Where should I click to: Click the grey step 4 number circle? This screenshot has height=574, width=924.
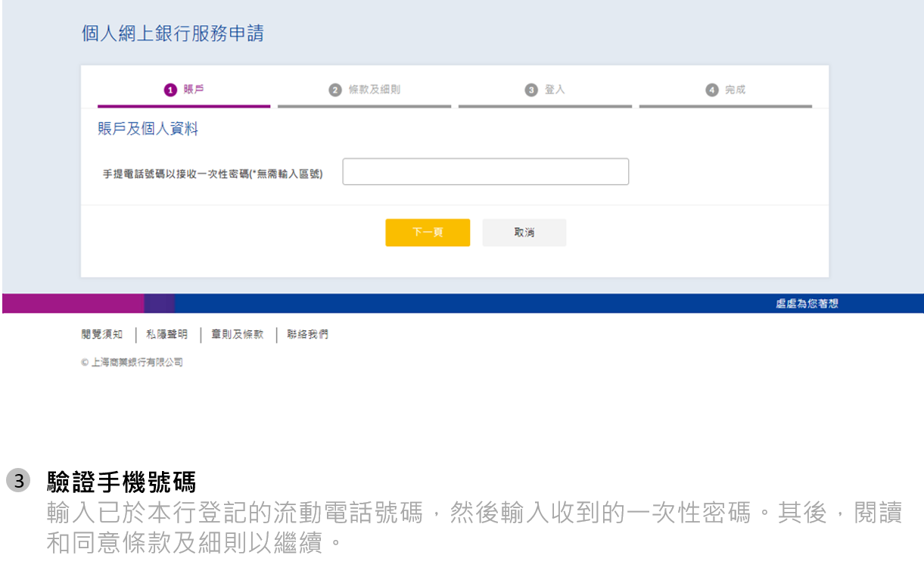[x=712, y=90]
